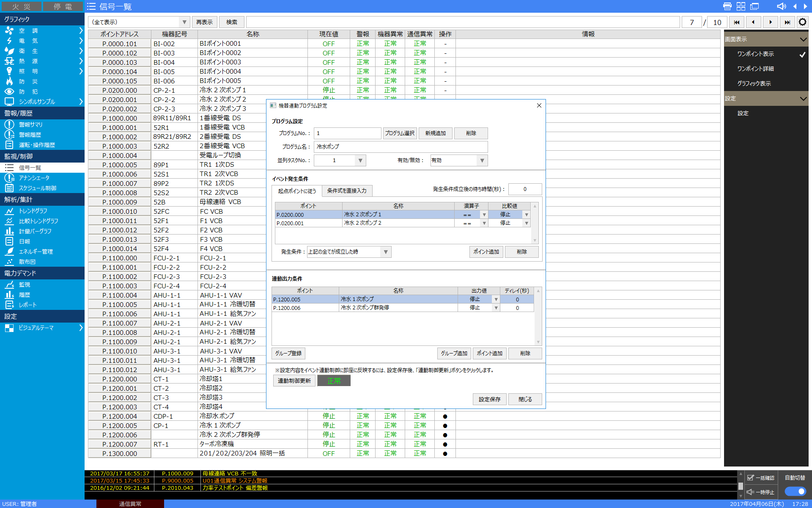Open 警報サマリ in sidebar
This screenshot has width=812, height=508.
click(x=30, y=124)
